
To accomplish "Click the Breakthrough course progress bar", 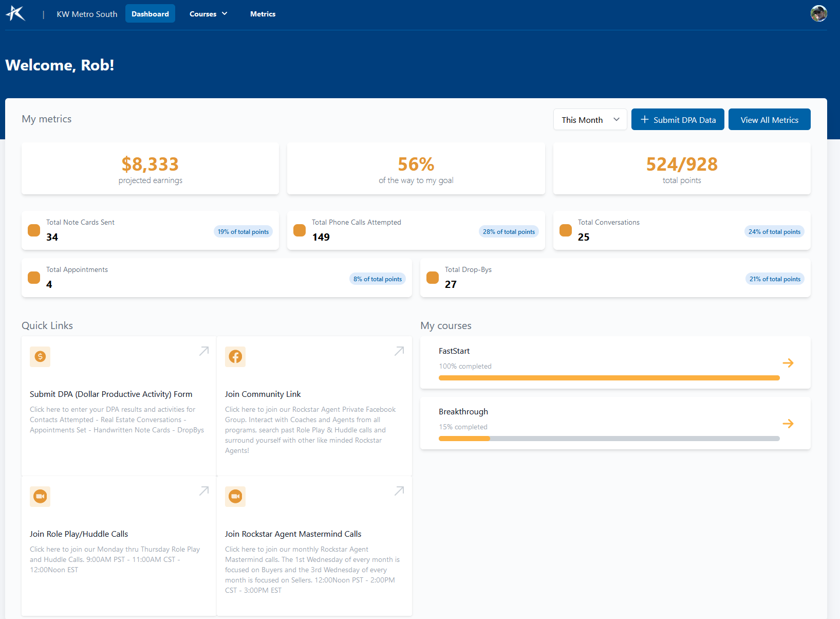I will tap(609, 439).
